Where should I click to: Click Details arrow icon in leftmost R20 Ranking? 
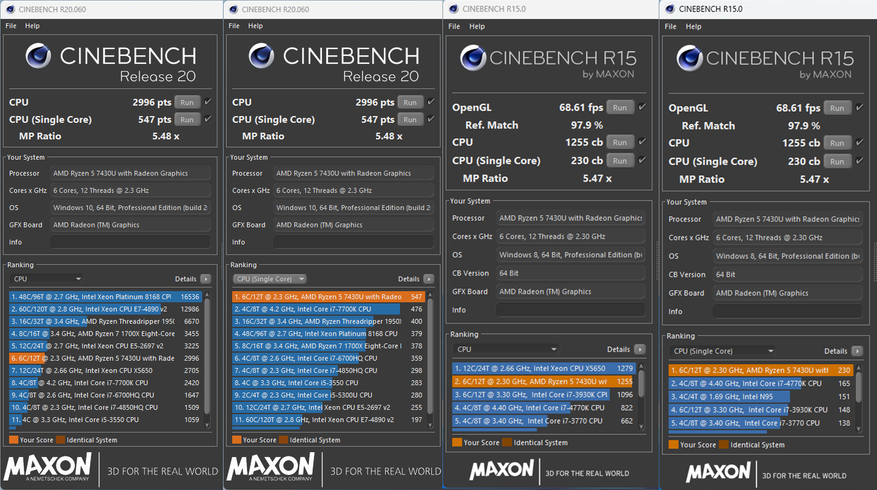pyautogui.click(x=206, y=279)
